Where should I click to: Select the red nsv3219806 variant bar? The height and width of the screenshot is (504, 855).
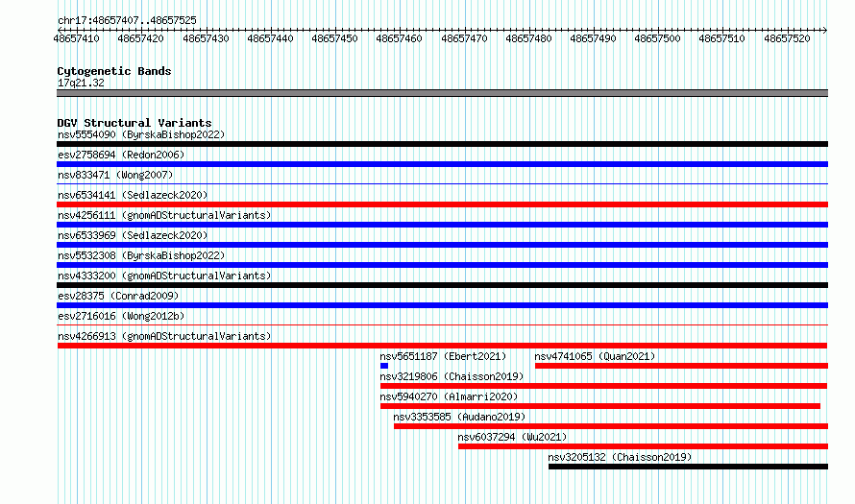tap(603, 386)
